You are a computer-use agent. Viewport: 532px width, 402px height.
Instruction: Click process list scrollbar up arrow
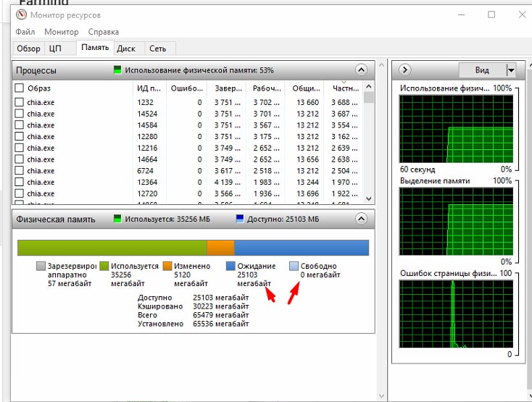tap(369, 87)
